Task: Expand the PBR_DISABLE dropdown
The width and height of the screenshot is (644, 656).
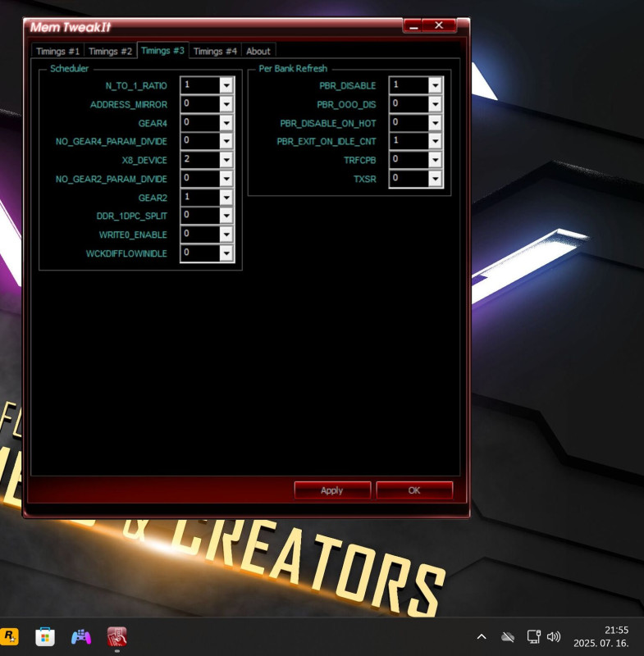Action: pyautogui.click(x=435, y=85)
